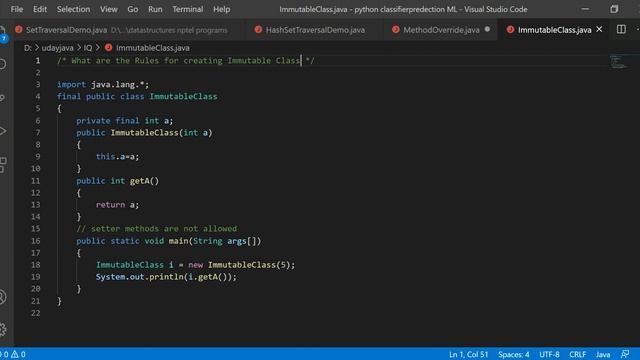This screenshot has height=360, width=640.
Task: Click 'setter methods are not allowed' comment
Action: click(x=156, y=229)
